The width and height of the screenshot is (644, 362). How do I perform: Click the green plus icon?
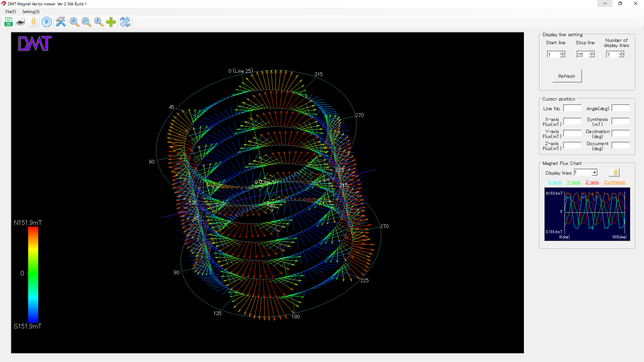(x=111, y=22)
